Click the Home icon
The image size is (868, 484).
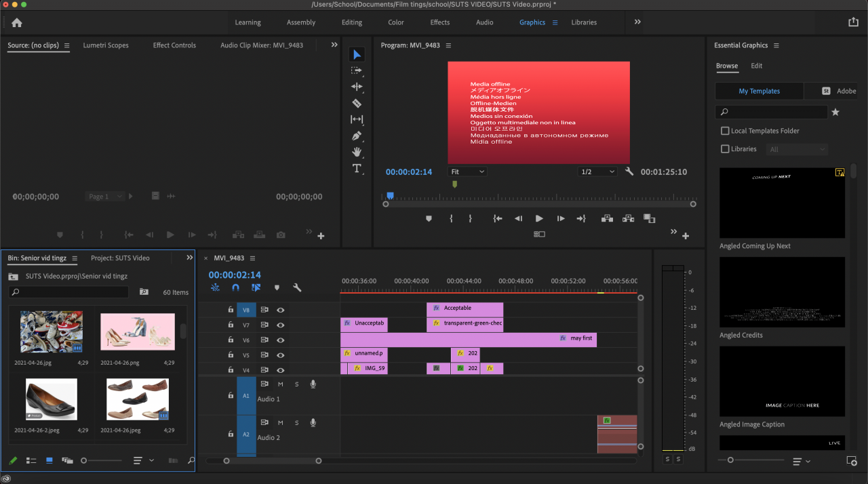point(17,22)
